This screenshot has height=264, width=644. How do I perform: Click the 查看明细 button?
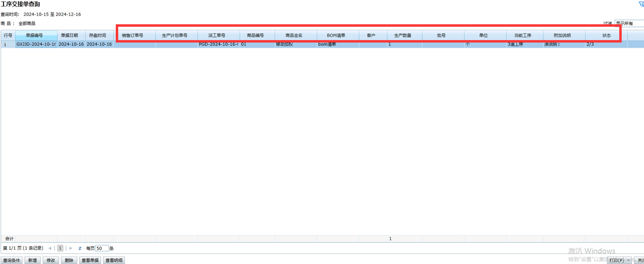pos(114,261)
